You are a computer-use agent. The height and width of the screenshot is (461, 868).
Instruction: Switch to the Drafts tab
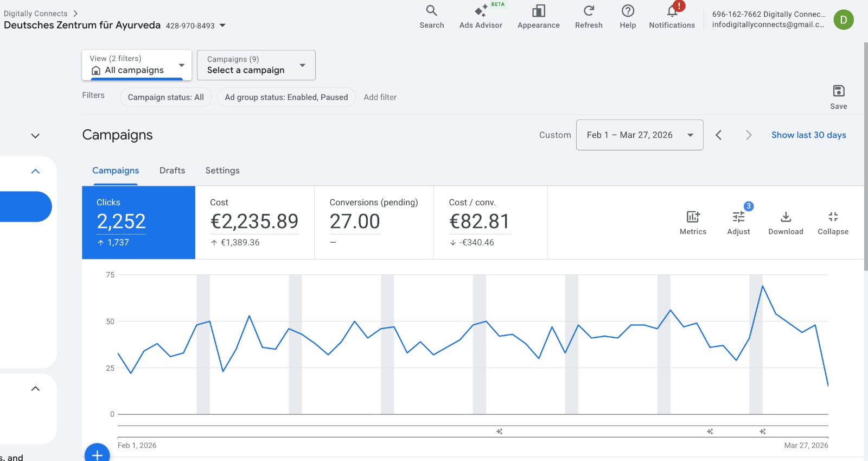[172, 170]
